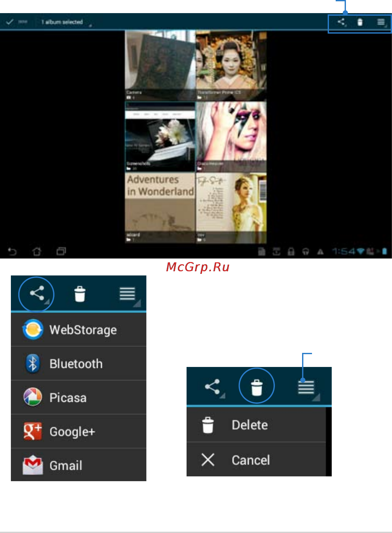Open the menu icon above Cancel option
Screen dimensions: 392x533
click(x=306, y=387)
